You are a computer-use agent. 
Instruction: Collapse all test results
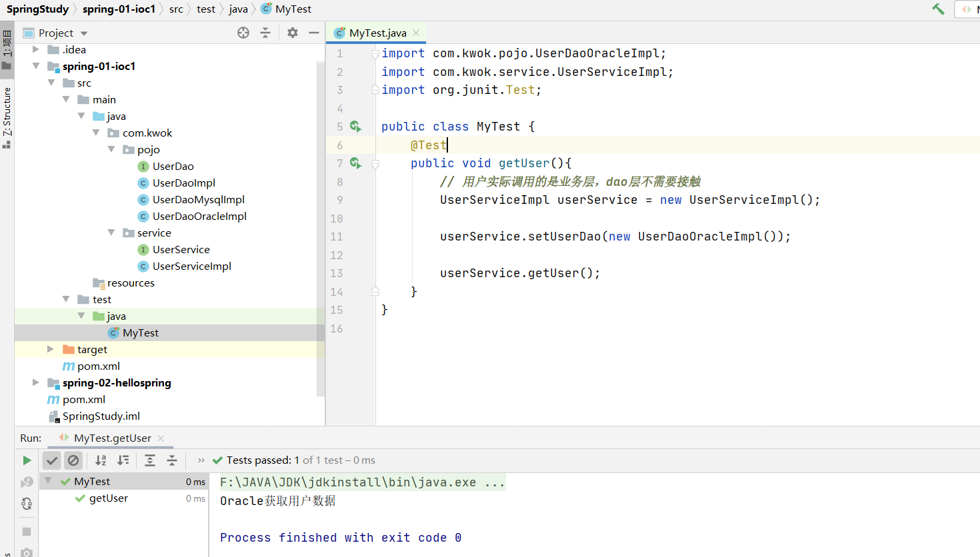(x=172, y=460)
